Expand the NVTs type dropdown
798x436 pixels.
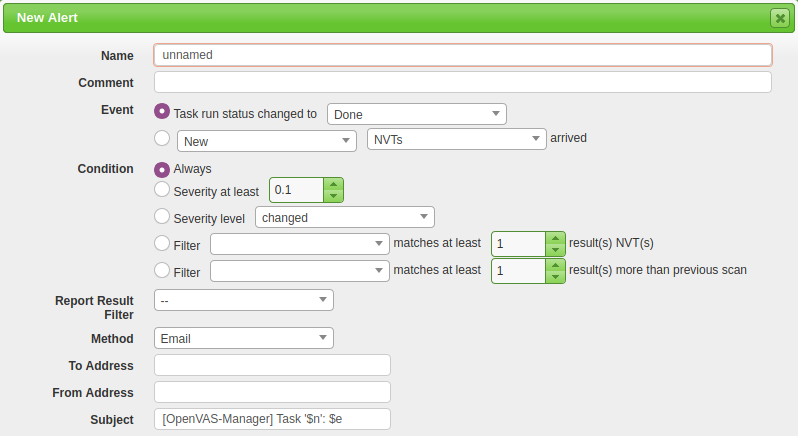456,140
